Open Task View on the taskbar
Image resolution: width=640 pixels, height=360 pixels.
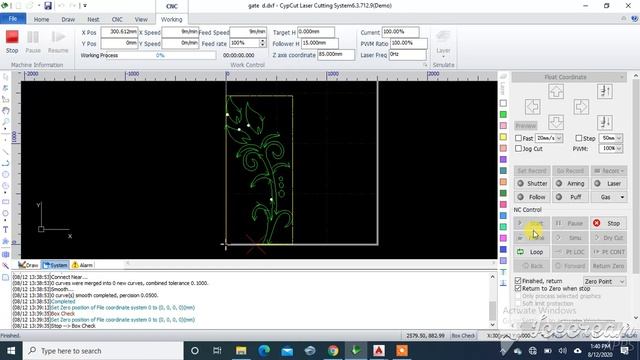pos(217,351)
